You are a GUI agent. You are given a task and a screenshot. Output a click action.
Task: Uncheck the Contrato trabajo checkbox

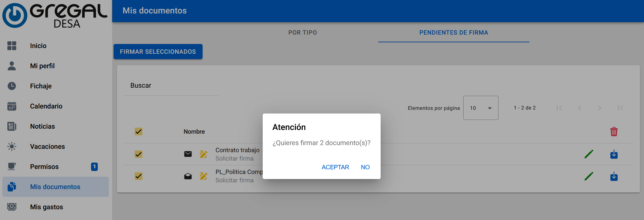tap(138, 154)
